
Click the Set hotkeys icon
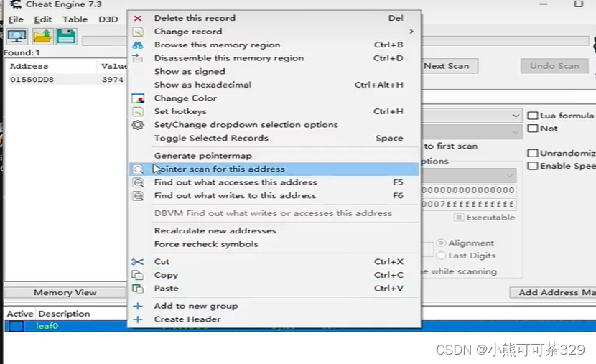[138, 112]
